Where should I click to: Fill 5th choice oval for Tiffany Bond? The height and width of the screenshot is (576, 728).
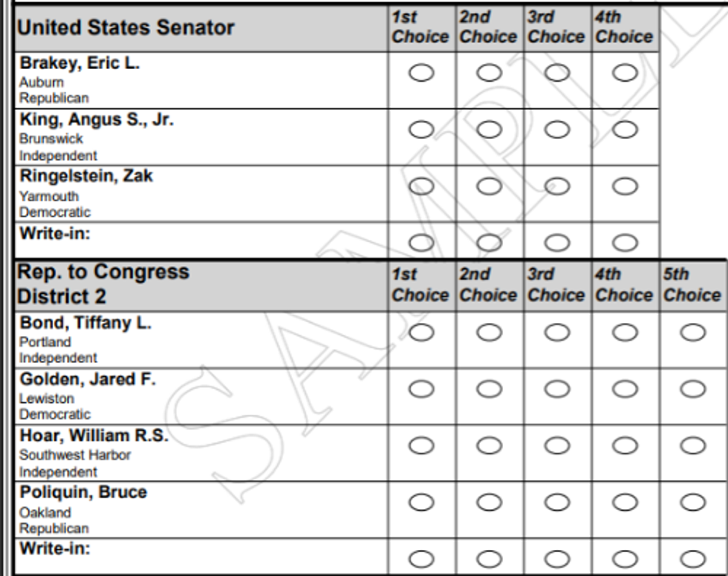click(692, 333)
